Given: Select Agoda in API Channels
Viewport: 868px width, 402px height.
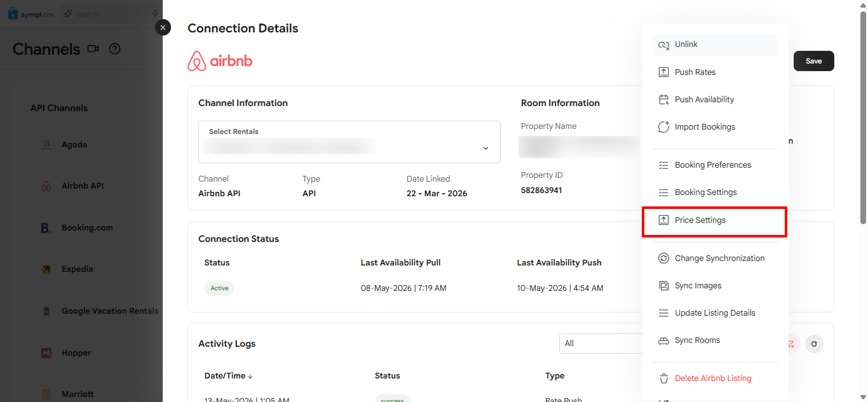Looking at the screenshot, I should pyautogui.click(x=74, y=145).
